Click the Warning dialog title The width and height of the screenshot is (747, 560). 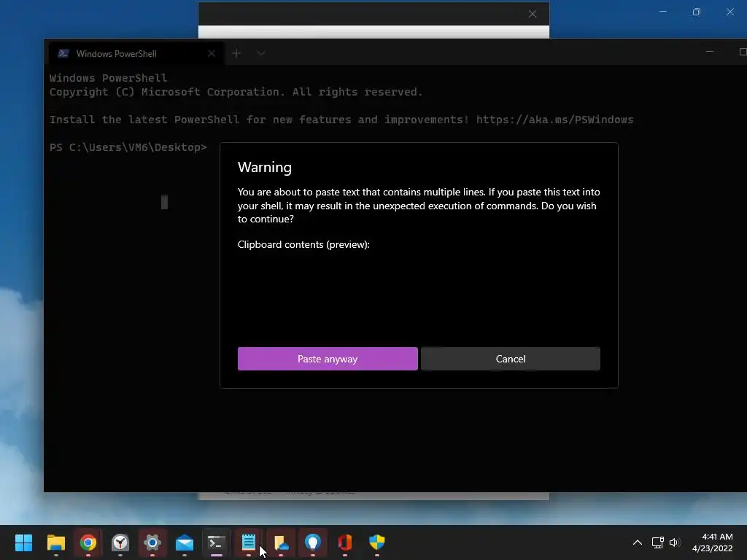tap(264, 167)
